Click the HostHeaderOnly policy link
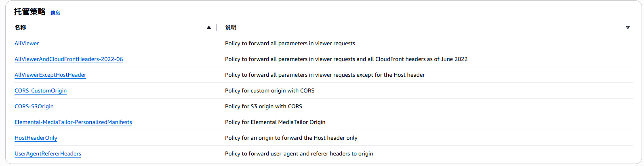 pyautogui.click(x=36, y=138)
